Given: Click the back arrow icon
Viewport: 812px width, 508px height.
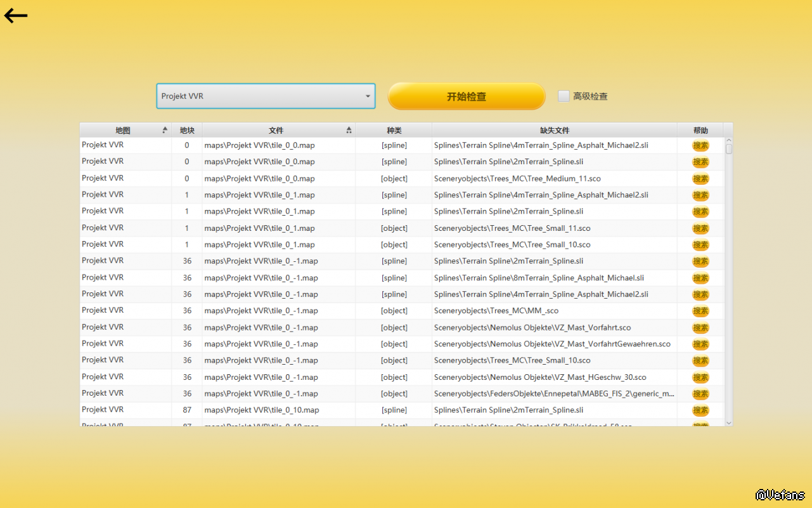Looking at the screenshot, I should [16, 16].
